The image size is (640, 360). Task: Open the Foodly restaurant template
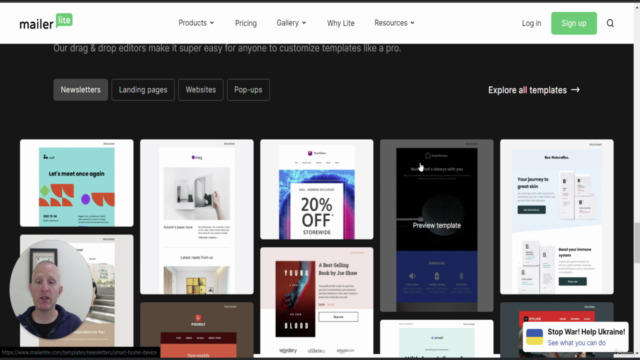click(197, 330)
